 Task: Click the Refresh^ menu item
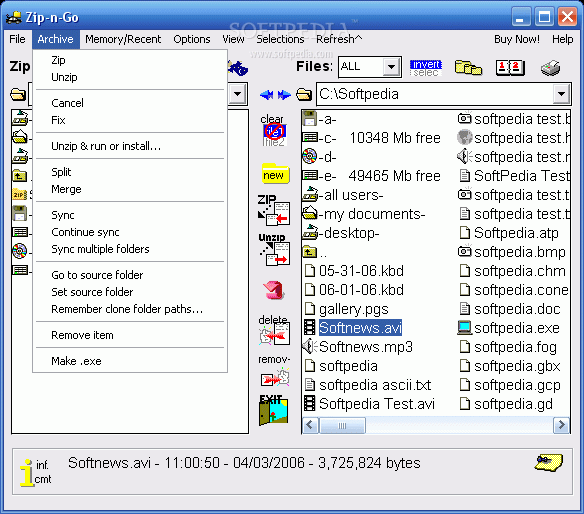click(339, 39)
